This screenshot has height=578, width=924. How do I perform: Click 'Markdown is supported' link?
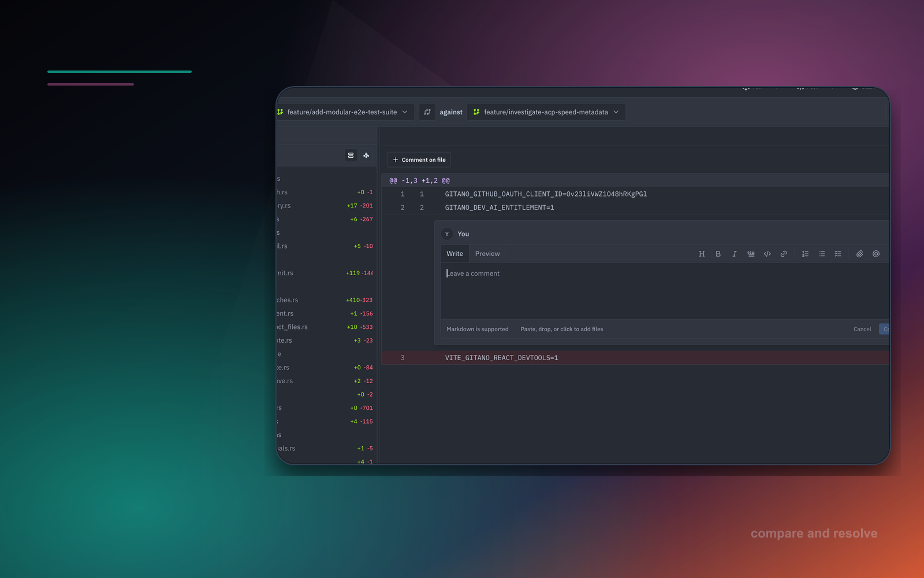(x=478, y=329)
